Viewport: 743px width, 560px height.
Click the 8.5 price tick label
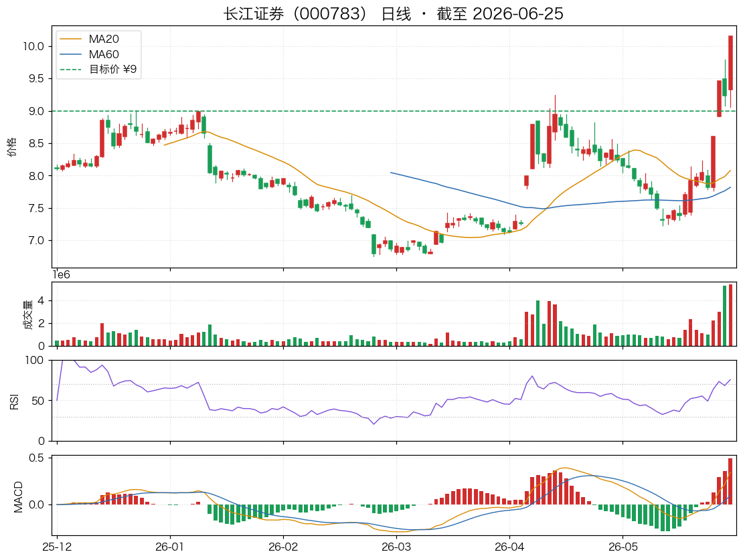pyautogui.click(x=37, y=144)
